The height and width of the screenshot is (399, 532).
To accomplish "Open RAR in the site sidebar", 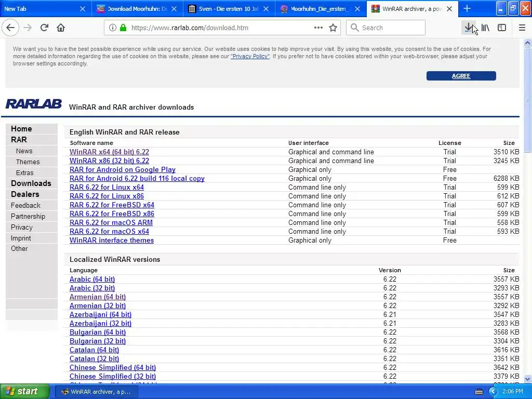I will [x=19, y=140].
